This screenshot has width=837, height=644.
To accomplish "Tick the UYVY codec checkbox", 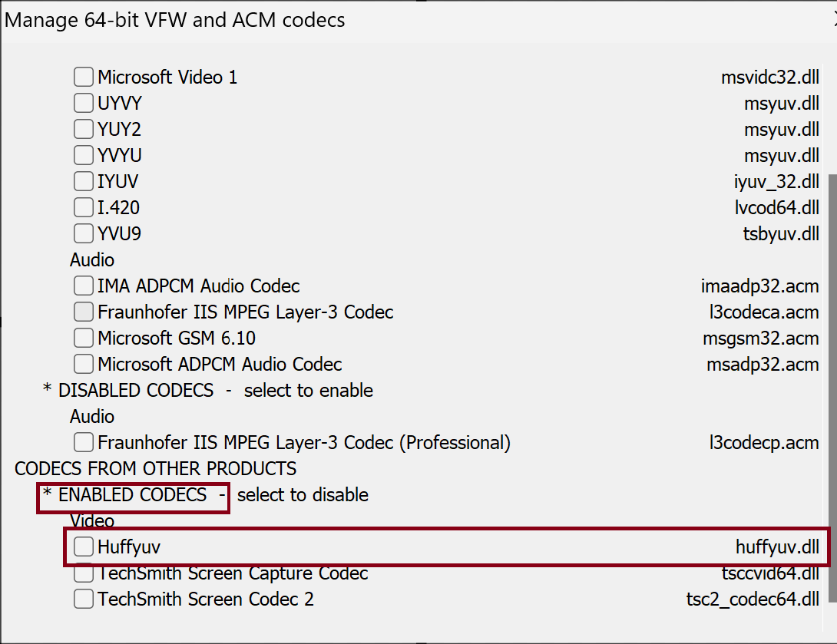I will click(x=84, y=103).
